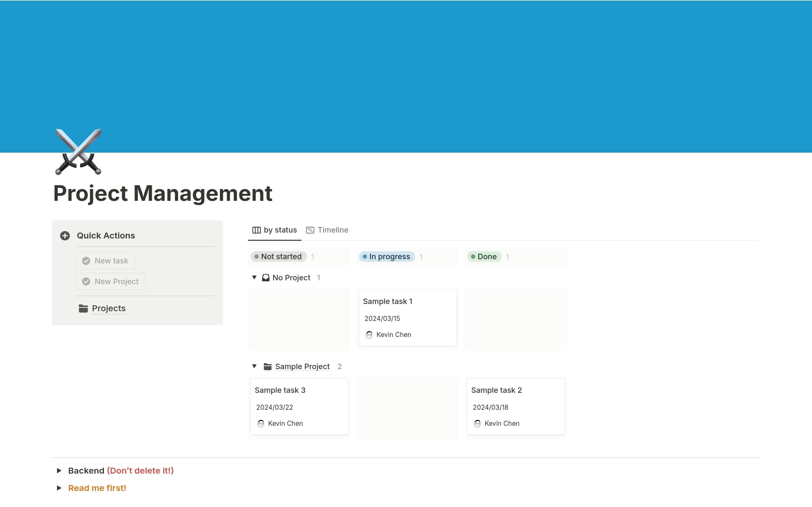Click the plus icon beside Quick Actions
Screen dimensions: 812x507
tap(65, 236)
